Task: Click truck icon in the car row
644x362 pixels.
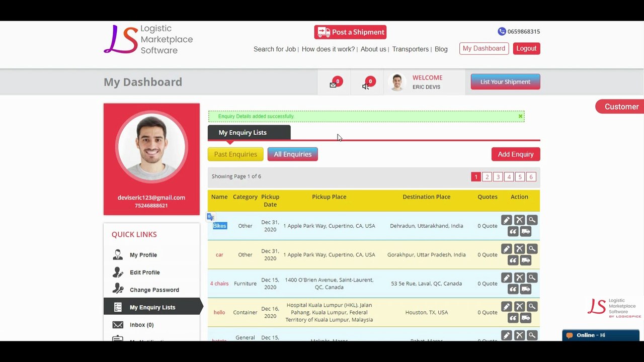Action: [x=526, y=260]
